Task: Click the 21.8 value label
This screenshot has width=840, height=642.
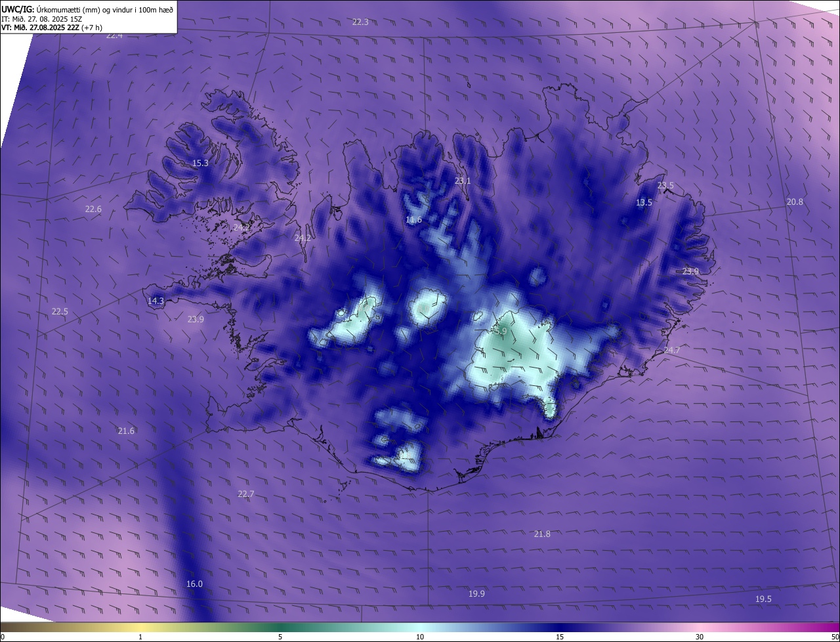Action: tap(542, 534)
